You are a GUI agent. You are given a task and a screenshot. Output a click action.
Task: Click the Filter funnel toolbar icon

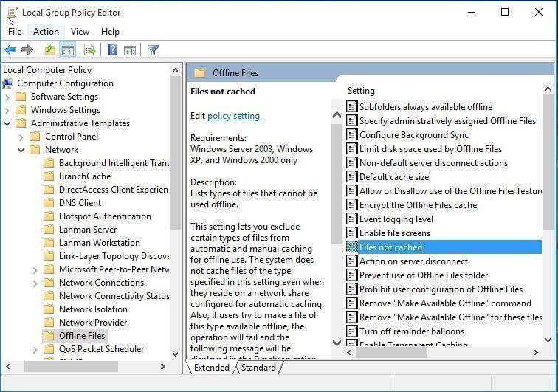[x=153, y=50]
